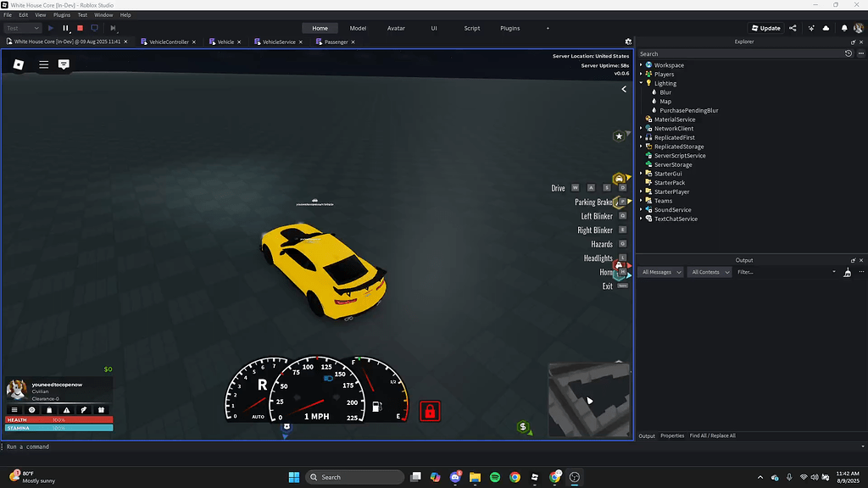The width and height of the screenshot is (868, 488).
Task: Open the hamburger menu in the game viewport
Action: click(43, 64)
